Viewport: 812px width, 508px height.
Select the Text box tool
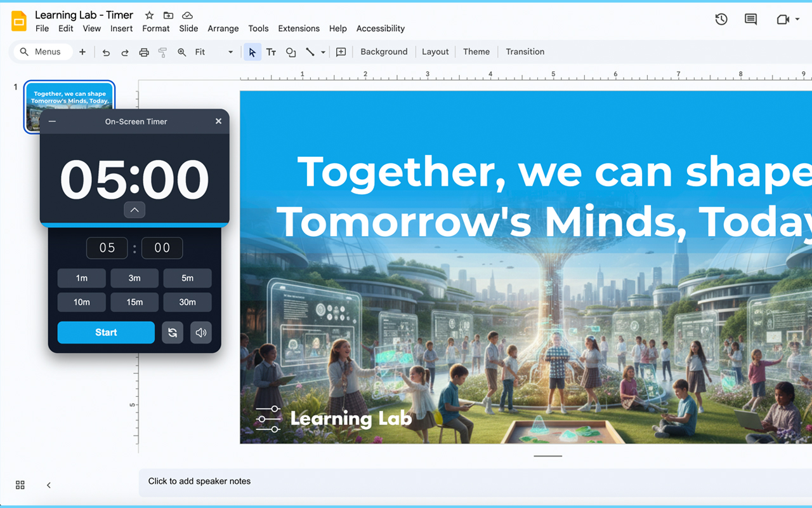(x=271, y=52)
